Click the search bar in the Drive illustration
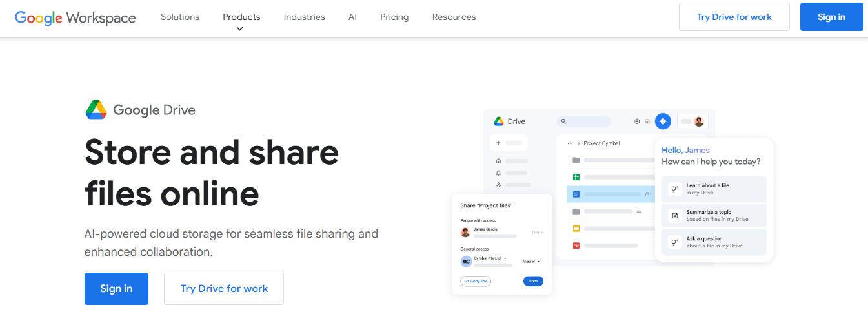 click(584, 121)
